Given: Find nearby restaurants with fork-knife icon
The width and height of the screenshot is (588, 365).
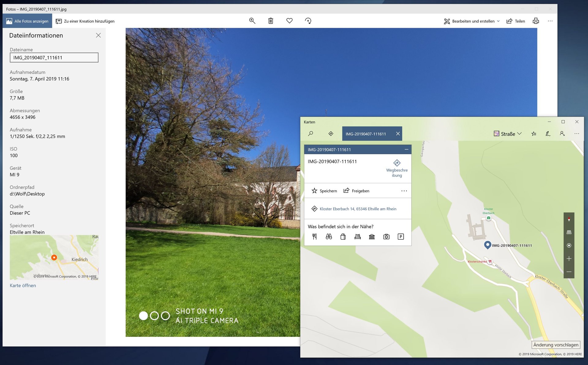Looking at the screenshot, I should 315,237.
